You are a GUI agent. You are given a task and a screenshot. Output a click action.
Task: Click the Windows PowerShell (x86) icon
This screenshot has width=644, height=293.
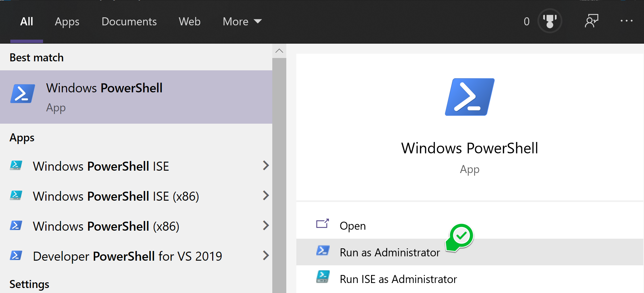pyautogui.click(x=16, y=226)
